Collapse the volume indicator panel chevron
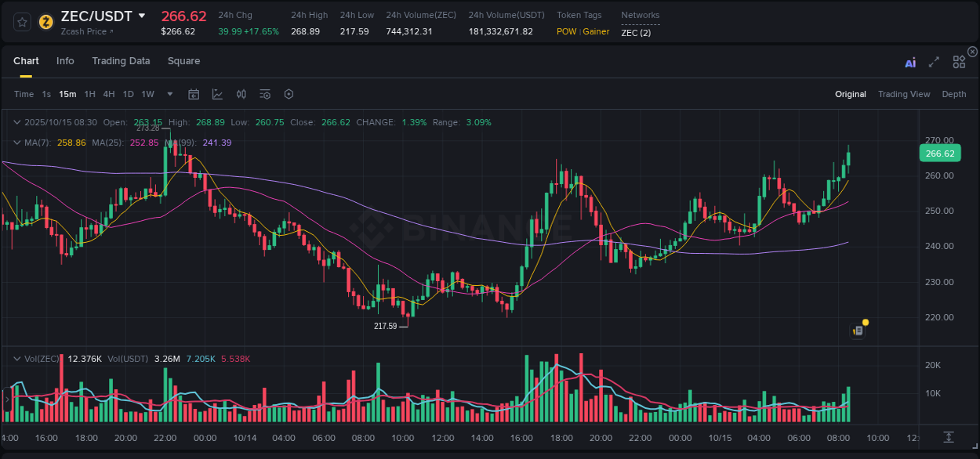This screenshot has width=980, height=459. (x=17, y=359)
